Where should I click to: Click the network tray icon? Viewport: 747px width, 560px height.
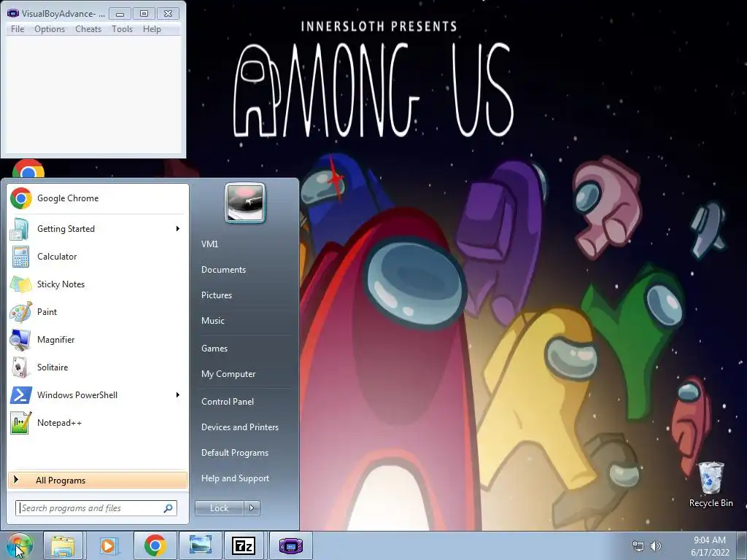click(x=638, y=546)
